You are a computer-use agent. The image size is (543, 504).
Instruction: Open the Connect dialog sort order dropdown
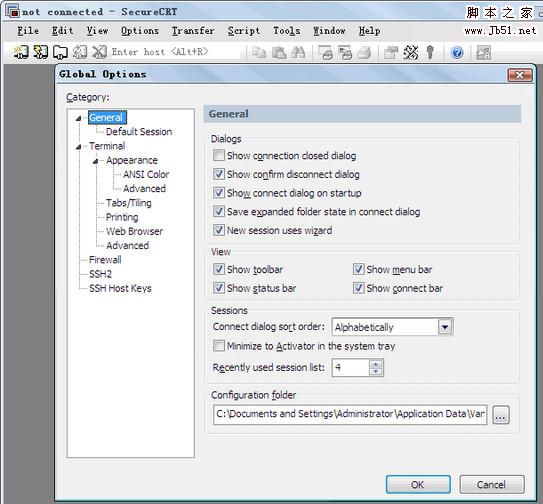pos(445,327)
